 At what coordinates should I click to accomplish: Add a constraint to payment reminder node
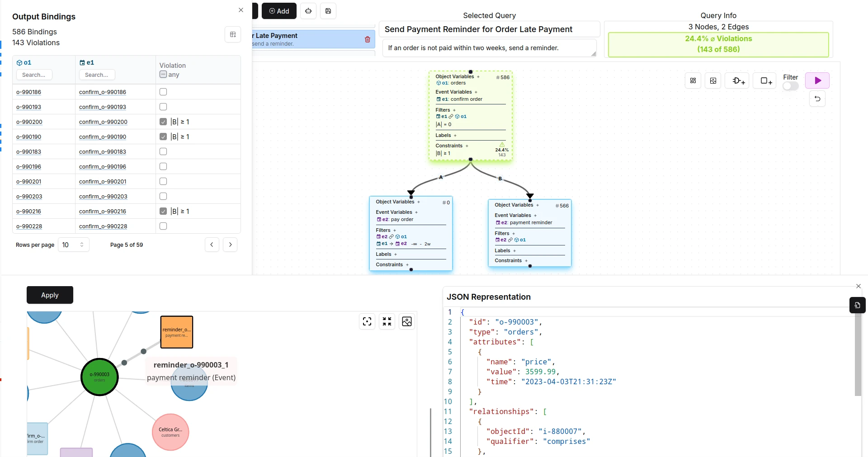click(x=526, y=261)
